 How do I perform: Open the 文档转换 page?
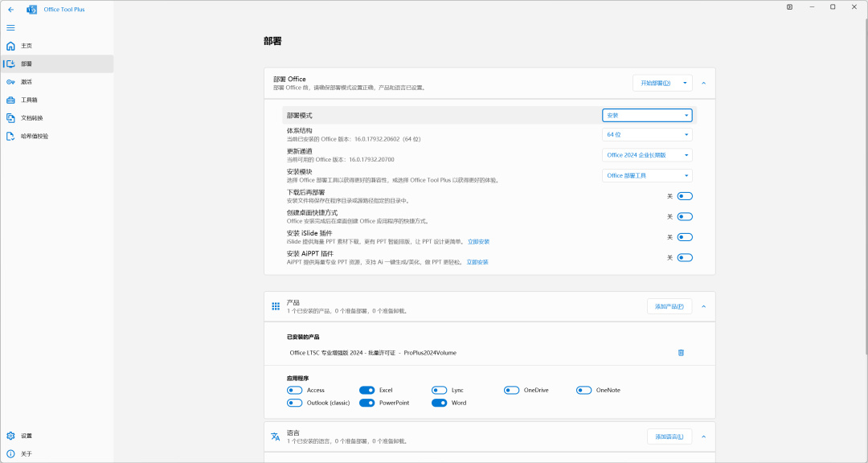tap(57, 118)
